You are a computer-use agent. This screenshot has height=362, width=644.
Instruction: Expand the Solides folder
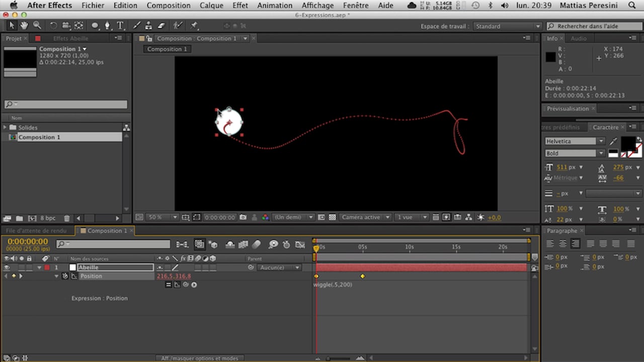point(5,128)
